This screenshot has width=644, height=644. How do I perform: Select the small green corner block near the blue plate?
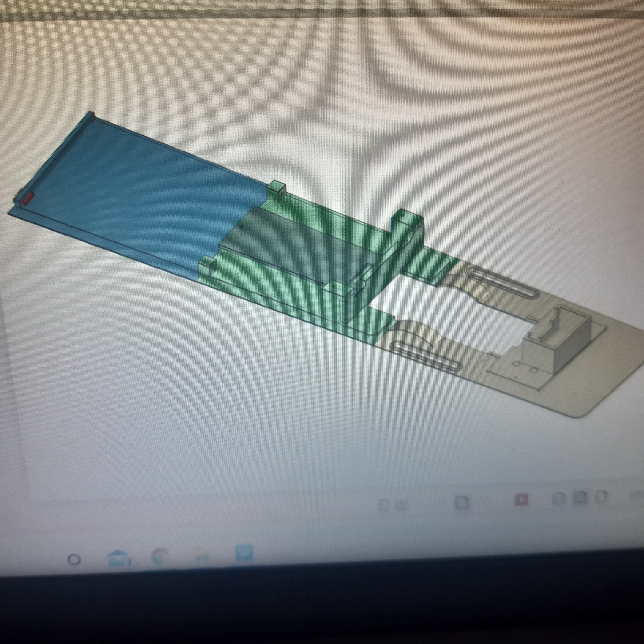pos(208,265)
